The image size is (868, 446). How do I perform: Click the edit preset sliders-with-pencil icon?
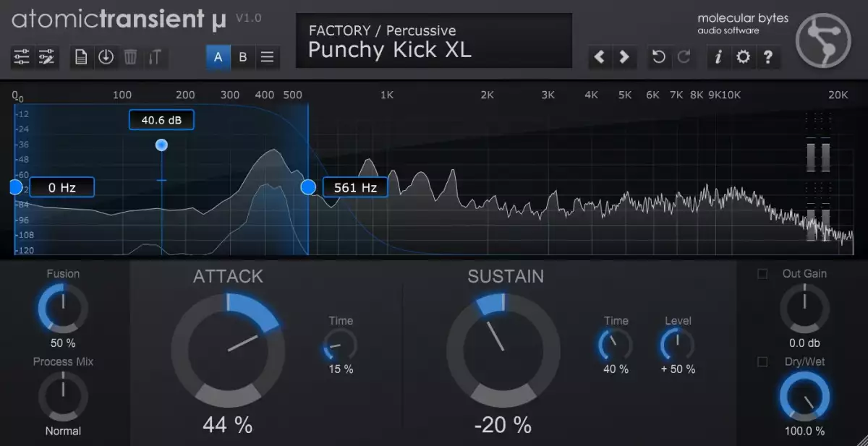pyautogui.click(x=47, y=57)
